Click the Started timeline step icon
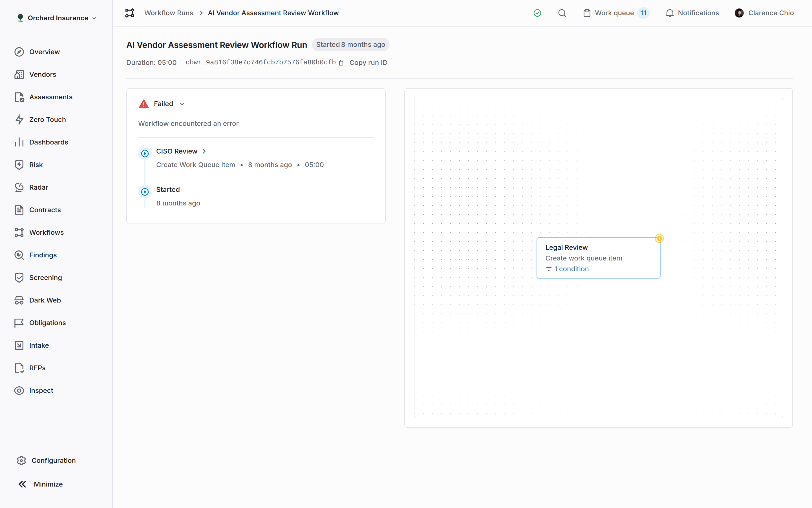Screen dimensions: 812x508 coord(145,192)
